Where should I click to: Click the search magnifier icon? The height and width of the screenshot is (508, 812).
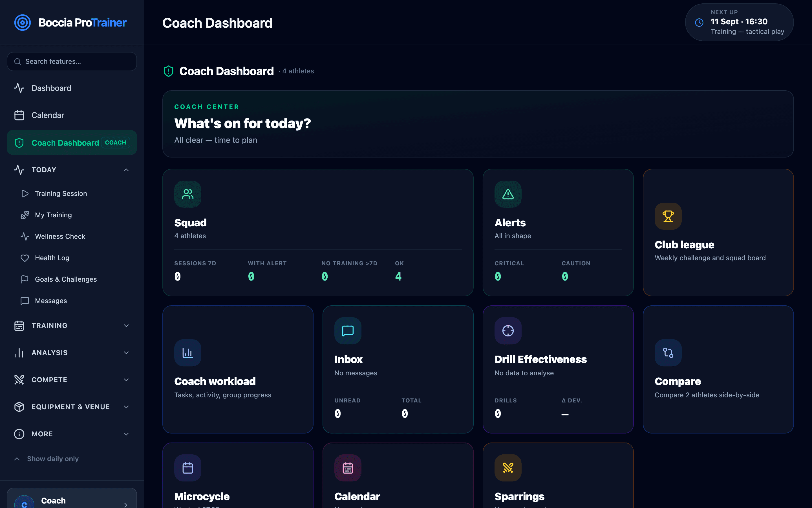[17, 62]
